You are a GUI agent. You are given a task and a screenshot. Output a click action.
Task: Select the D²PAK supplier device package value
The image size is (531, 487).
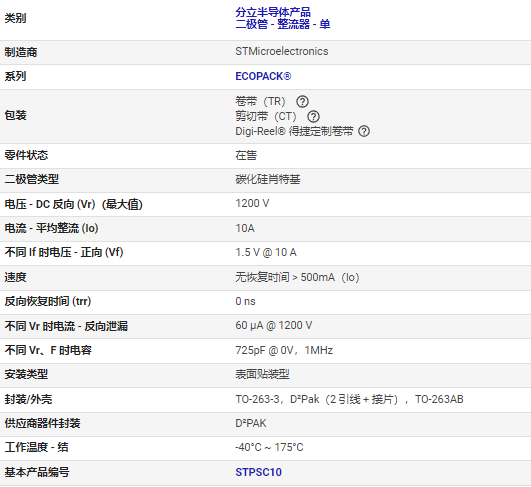[251, 423]
